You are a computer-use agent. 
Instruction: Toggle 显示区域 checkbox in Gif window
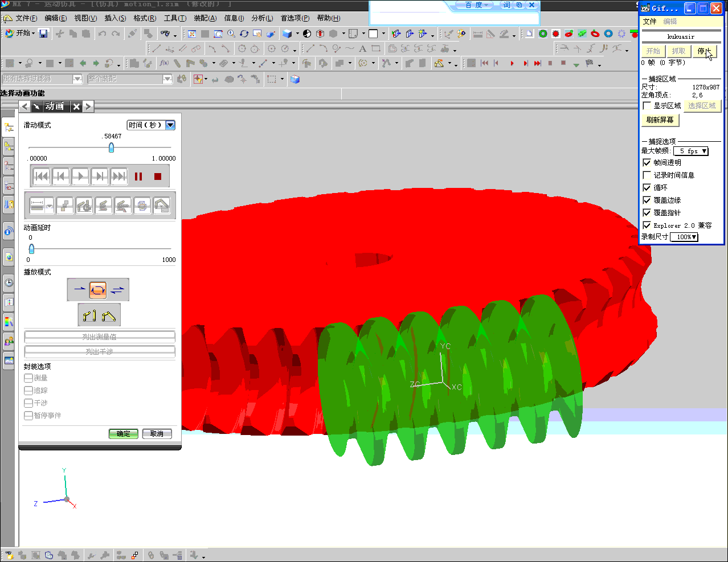(647, 106)
